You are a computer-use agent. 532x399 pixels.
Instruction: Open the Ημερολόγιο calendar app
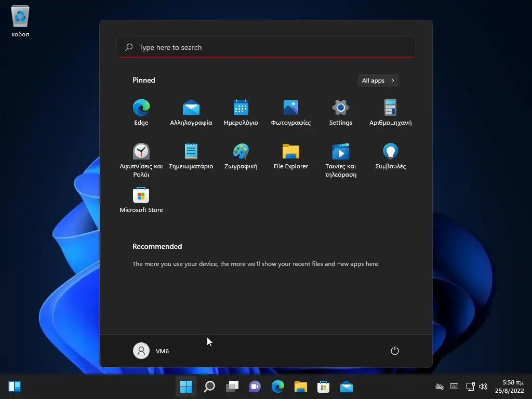click(241, 113)
